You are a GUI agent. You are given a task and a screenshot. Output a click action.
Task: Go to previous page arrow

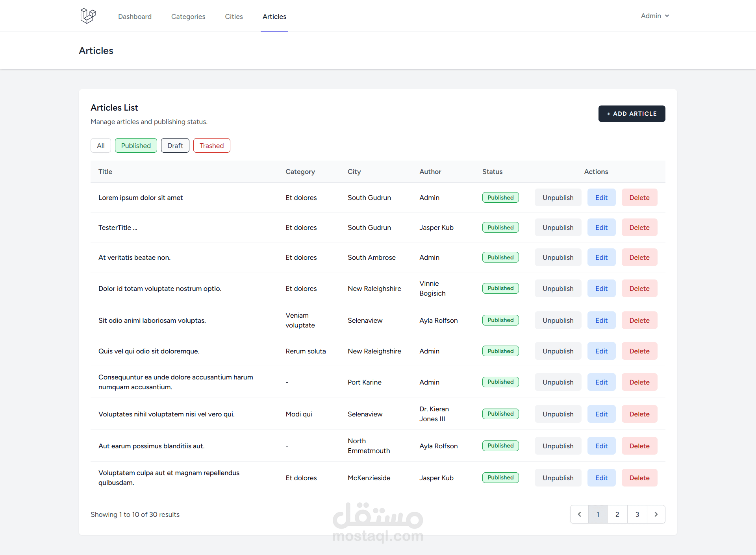pos(579,514)
